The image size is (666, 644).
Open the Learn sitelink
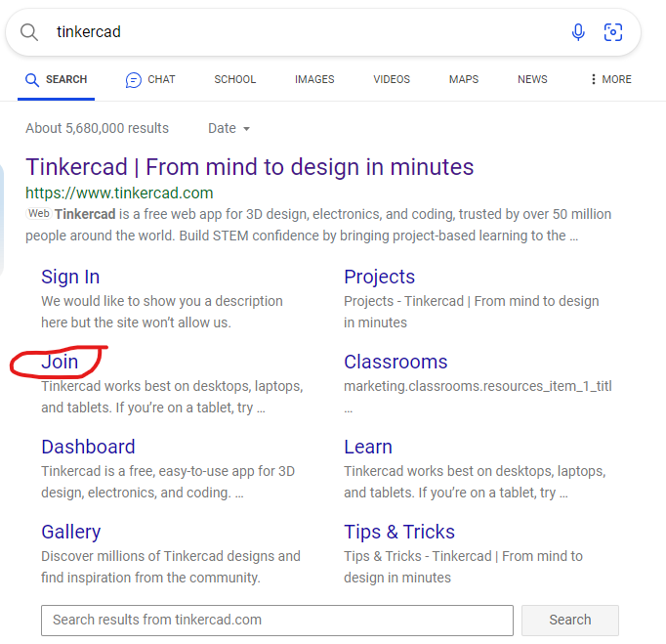coord(368,447)
